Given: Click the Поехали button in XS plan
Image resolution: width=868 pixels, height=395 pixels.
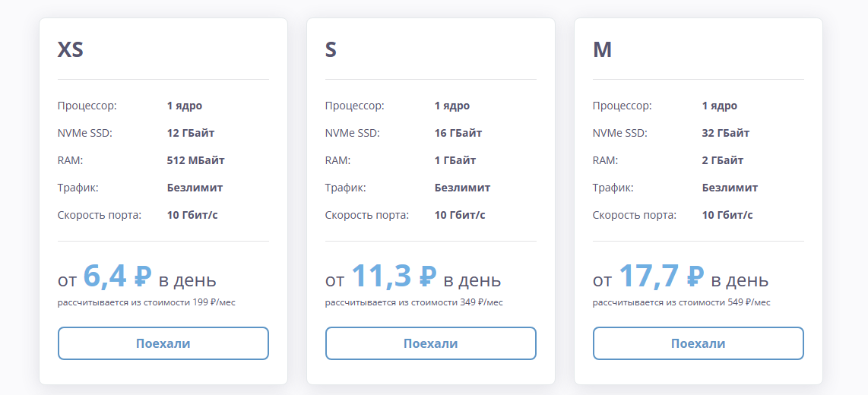Looking at the screenshot, I should [163, 343].
